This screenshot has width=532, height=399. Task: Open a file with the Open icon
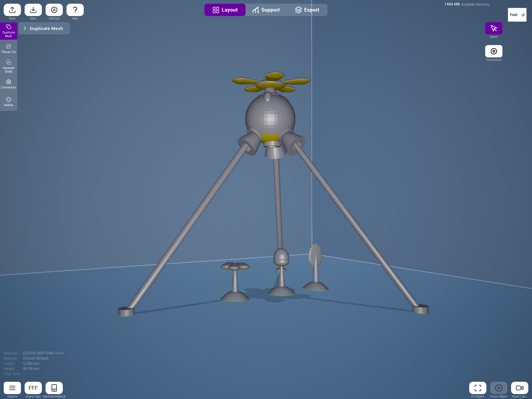(12, 10)
